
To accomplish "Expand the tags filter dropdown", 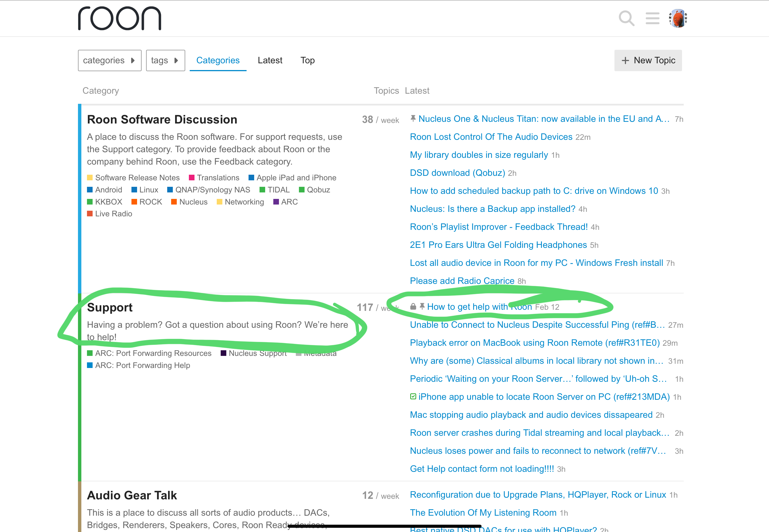I will point(166,60).
